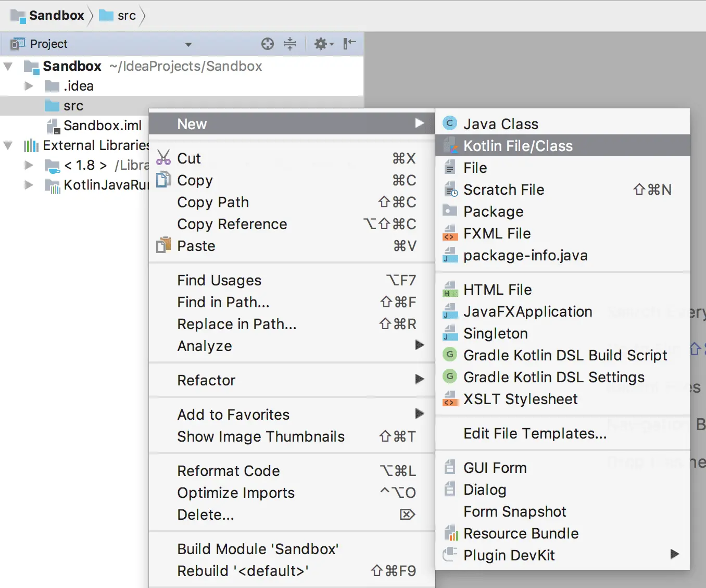Screen dimensions: 706x588
Task: Click the External Libraries bars icon
Action: 31,145
